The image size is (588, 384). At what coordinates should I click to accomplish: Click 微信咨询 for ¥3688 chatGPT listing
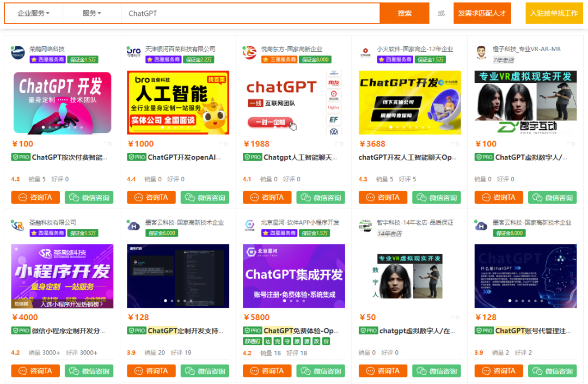436,198
